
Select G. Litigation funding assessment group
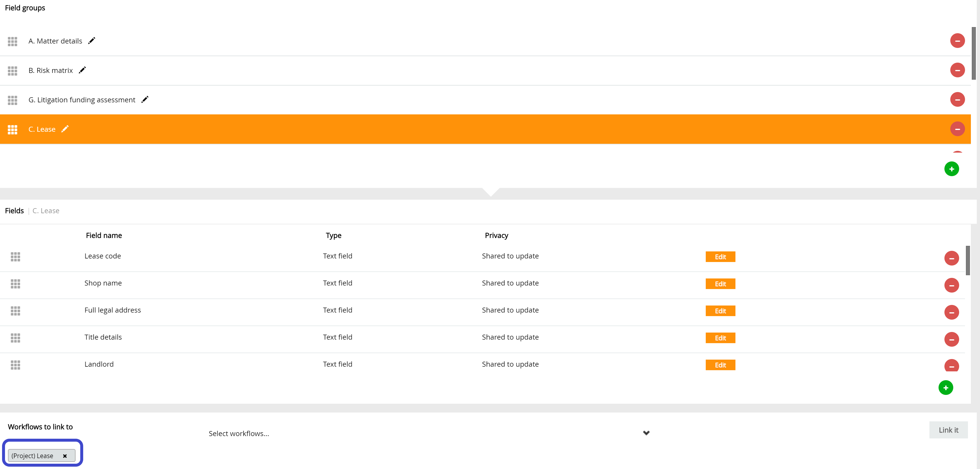point(485,100)
